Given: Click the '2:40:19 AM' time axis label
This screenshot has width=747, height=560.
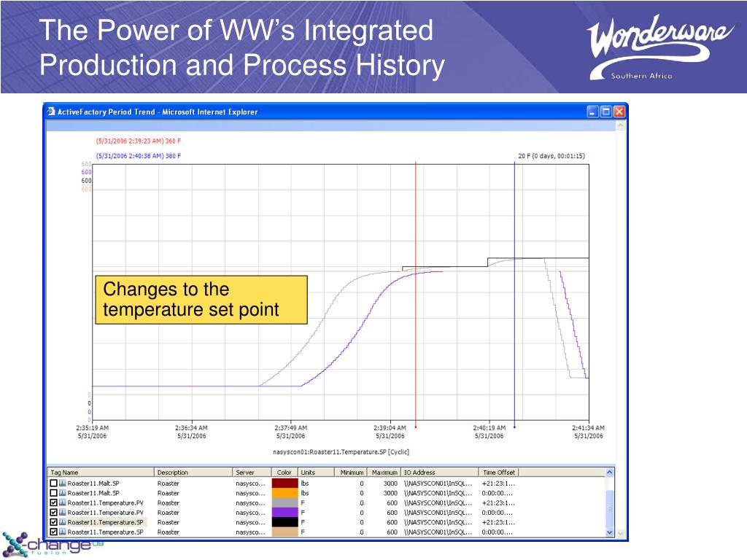Looking at the screenshot, I should 489,427.
